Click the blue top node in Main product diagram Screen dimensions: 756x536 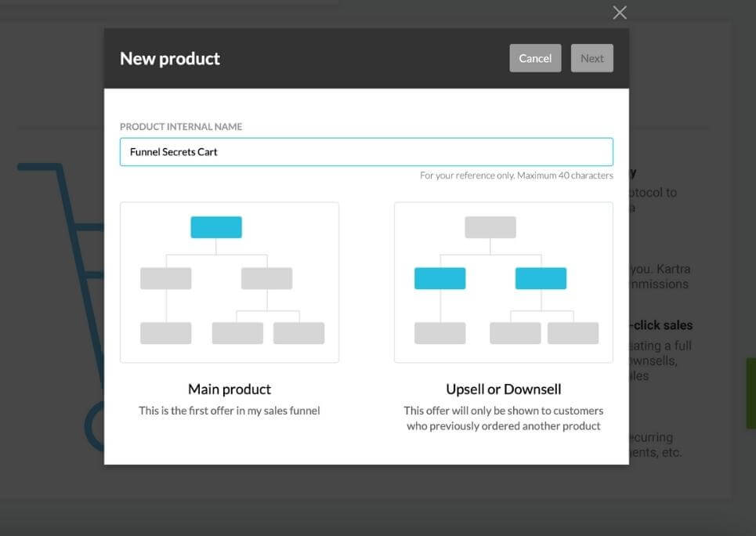tap(216, 227)
